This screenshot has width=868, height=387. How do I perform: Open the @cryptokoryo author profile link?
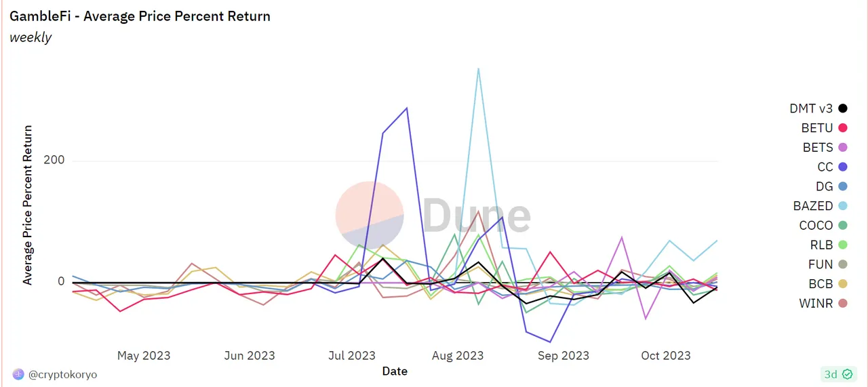coord(62,374)
